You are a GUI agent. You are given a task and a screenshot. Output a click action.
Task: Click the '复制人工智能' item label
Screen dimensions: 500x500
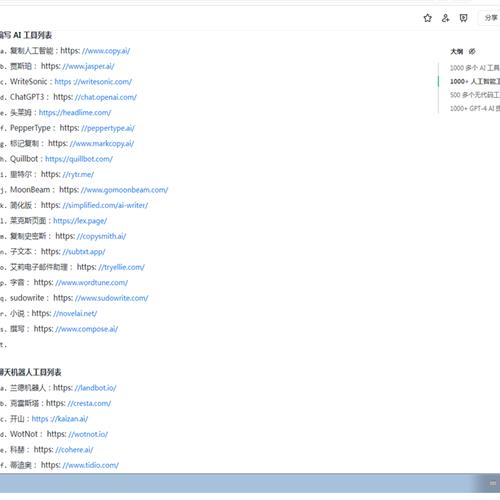pos(32,51)
